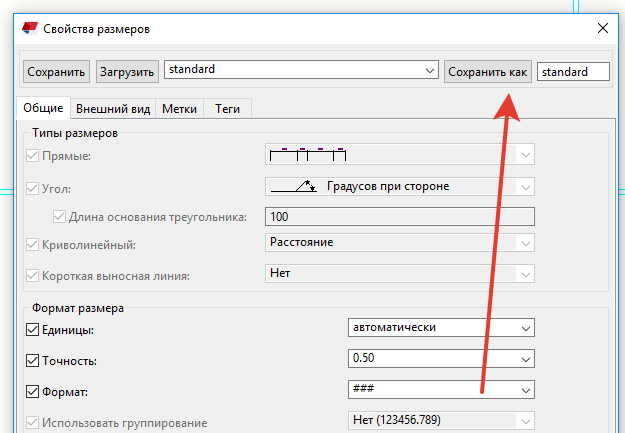Click the standard save-as name field
Screen dimensions: 625x433
tap(573, 72)
